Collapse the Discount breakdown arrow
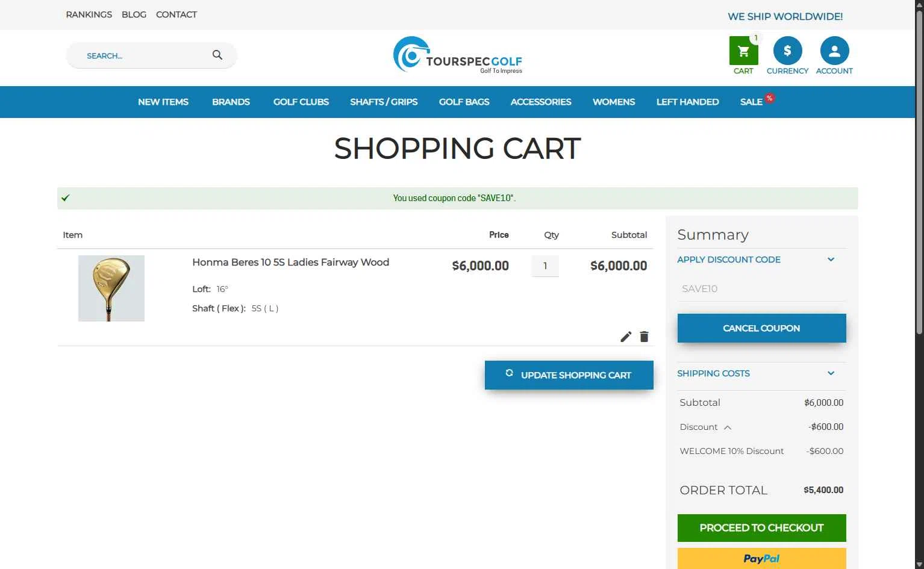Viewport: 924px width, 569px height. pyautogui.click(x=728, y=428)
